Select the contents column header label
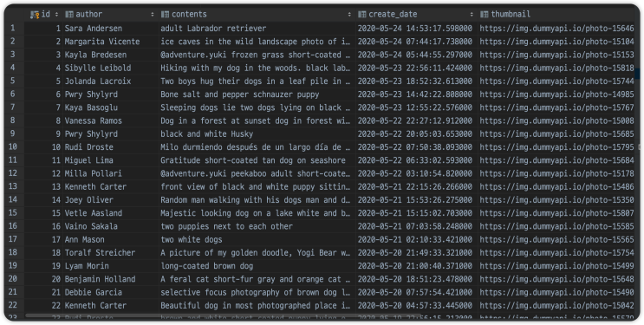 click(x=189, y=15)
